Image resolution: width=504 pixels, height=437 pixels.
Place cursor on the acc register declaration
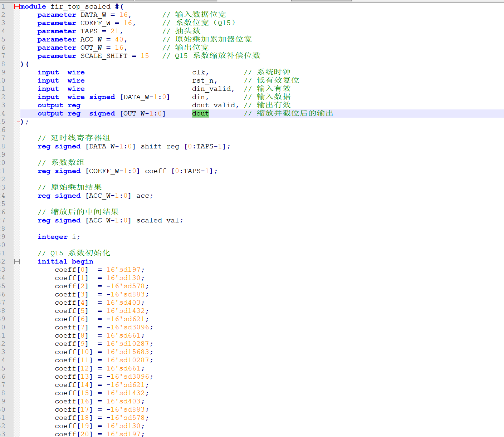(x=143, y=196)
